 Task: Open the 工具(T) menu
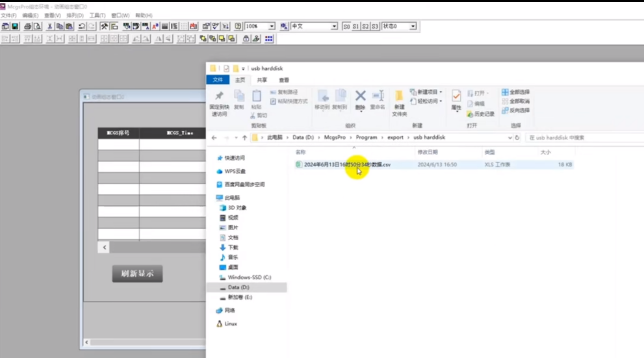[97, 15]
